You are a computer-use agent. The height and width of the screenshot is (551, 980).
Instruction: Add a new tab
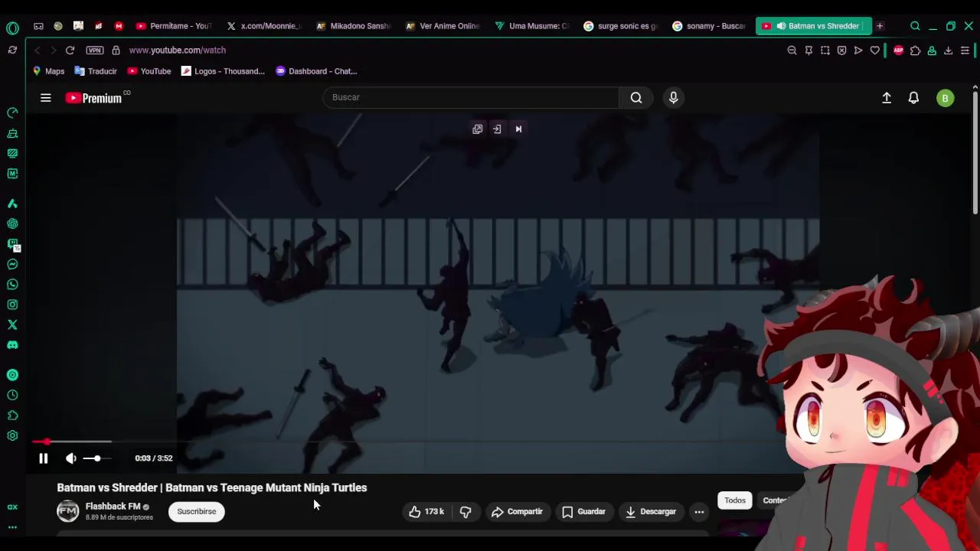point(880,26)
